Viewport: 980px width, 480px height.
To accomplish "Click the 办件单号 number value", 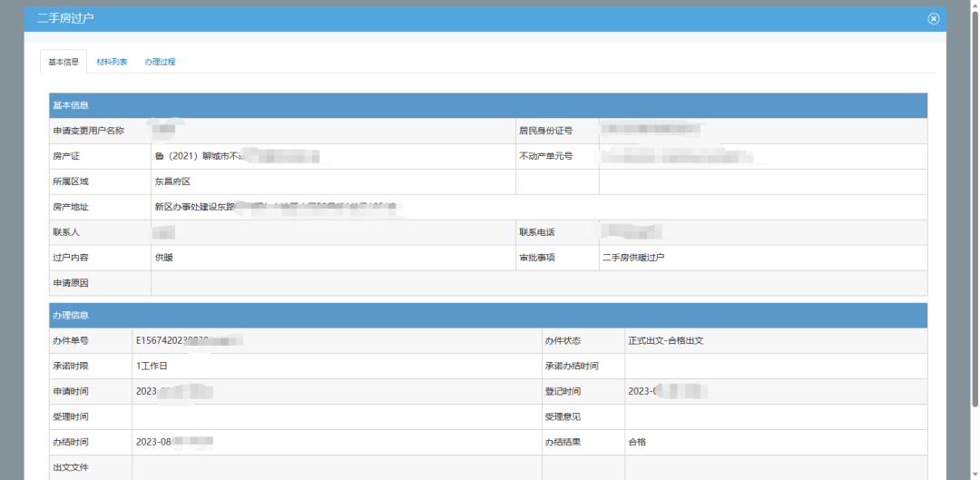I will click(191, 341).
